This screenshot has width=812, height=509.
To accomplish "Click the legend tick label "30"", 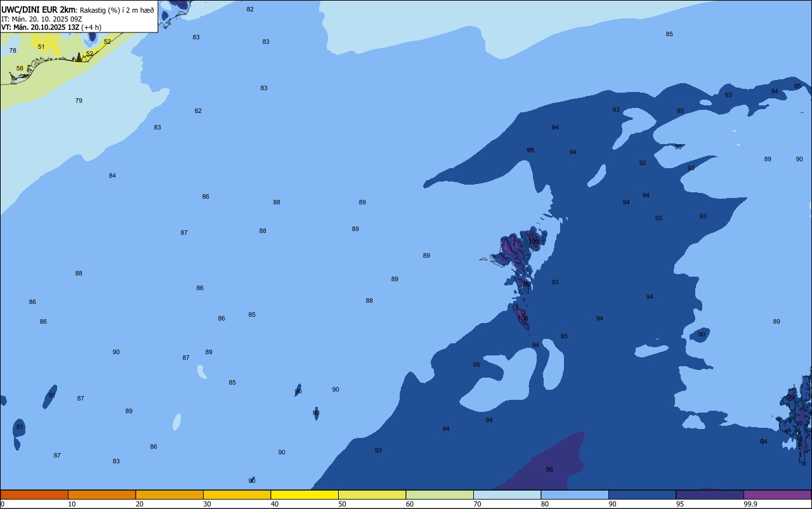I will (207, 504).
